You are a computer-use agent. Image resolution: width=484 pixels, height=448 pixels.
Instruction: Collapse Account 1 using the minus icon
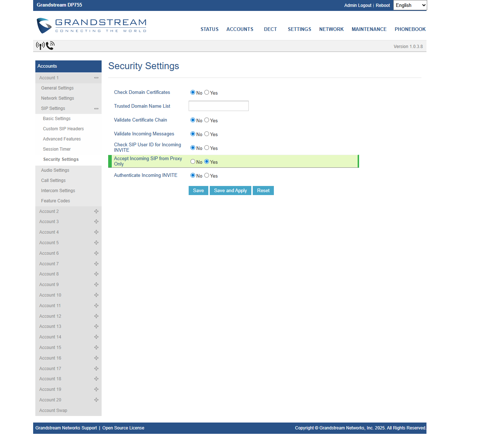(x=96, y=78)
